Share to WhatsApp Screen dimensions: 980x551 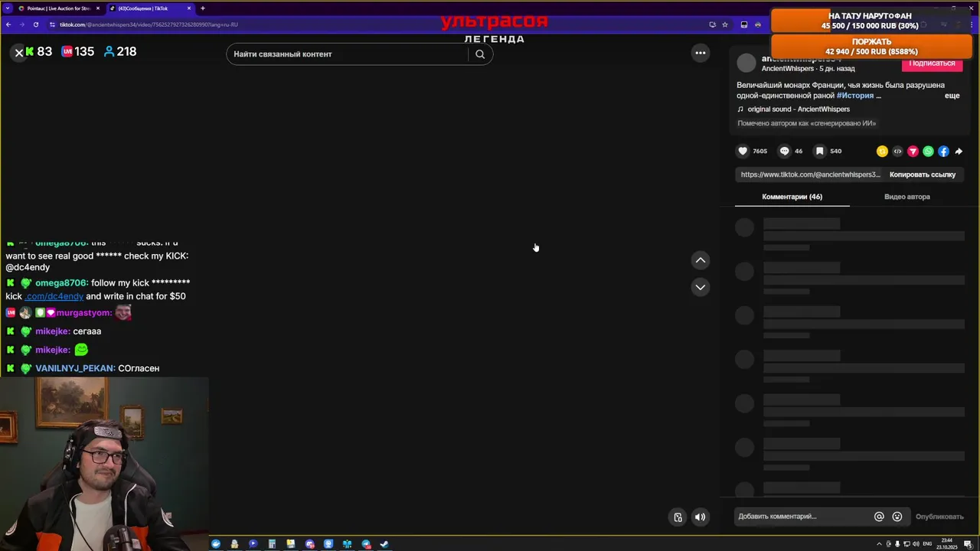pos(928,152)
